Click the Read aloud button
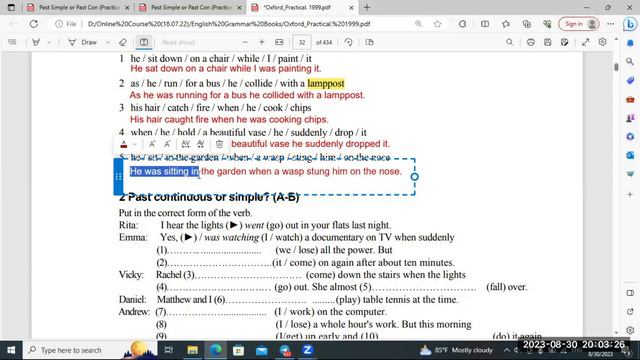640x360 pixels. (178, 42)
